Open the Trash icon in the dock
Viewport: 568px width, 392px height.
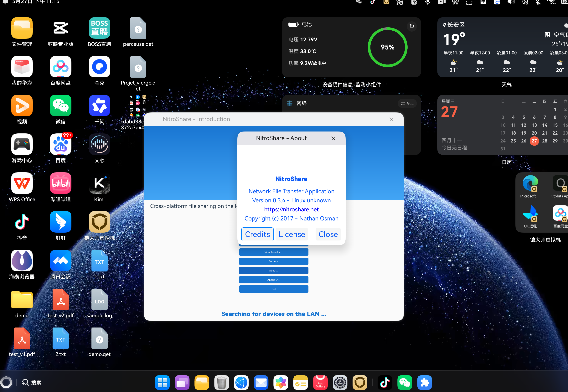click(x=221, y=382)
